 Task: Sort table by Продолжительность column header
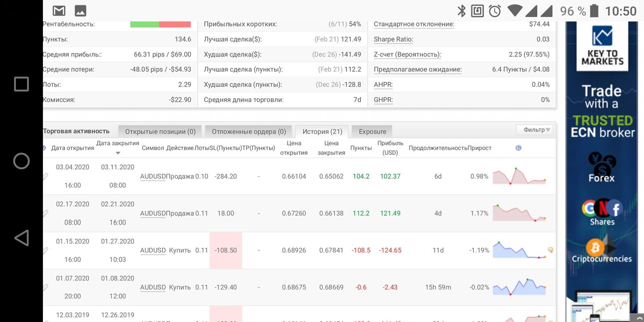point(438,148)
